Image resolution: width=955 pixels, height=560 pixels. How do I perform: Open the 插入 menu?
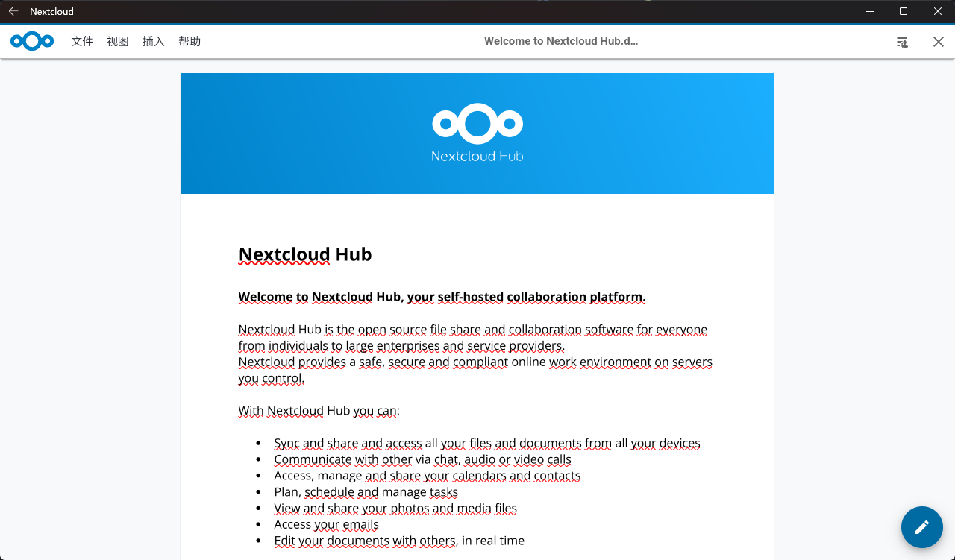154,41
